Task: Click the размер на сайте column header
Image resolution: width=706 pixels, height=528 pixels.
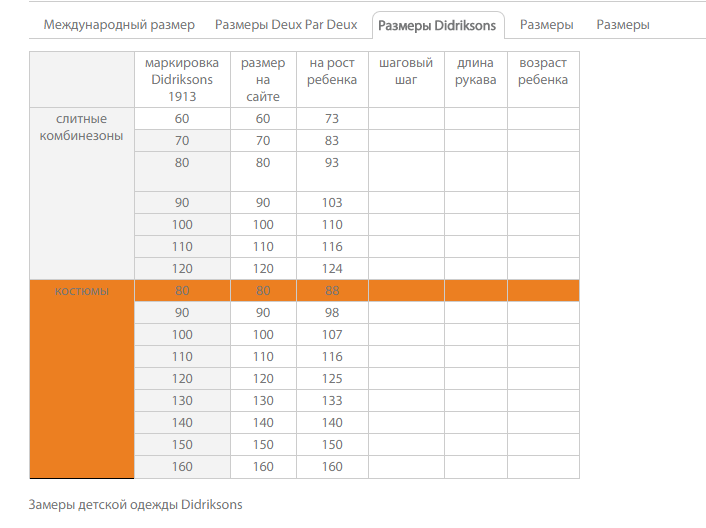Action: (263, 80)
